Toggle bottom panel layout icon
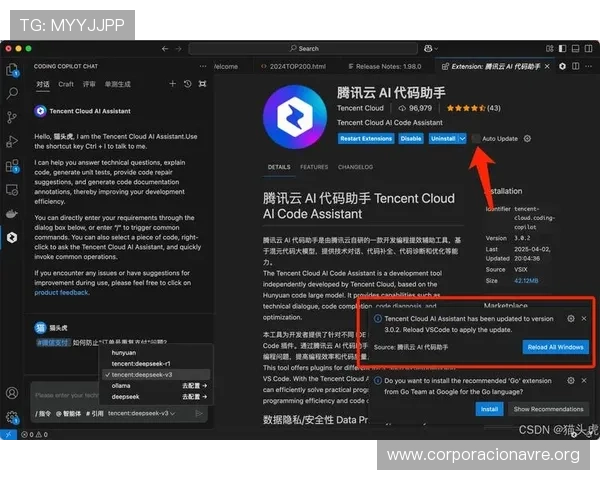 click(576, 49)
